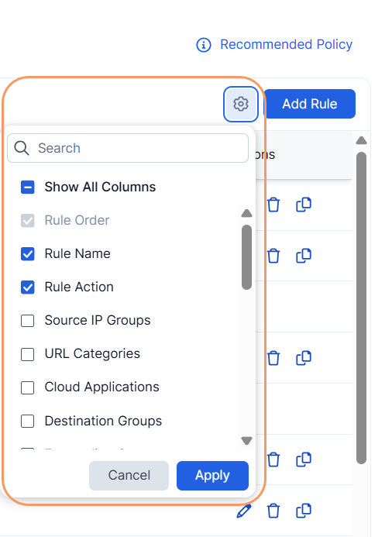Apply the column selection
Screen dimensions: 392x537
212,475
